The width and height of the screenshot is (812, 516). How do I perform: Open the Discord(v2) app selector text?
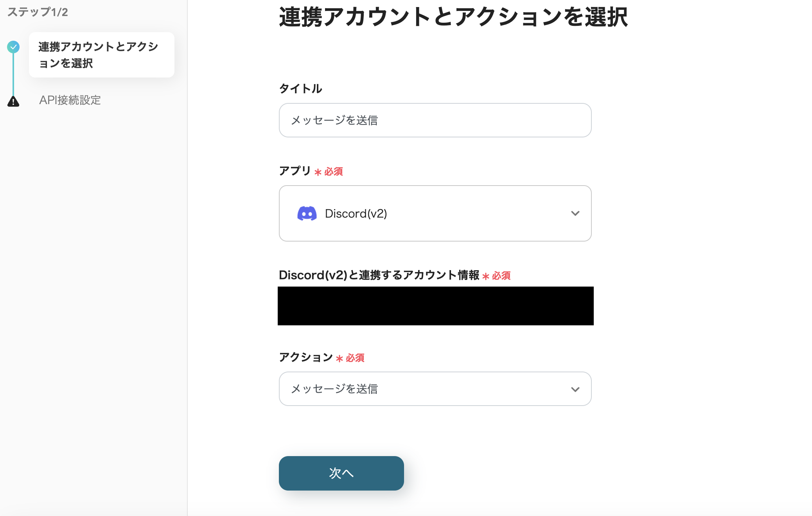(x=356, y=214)
